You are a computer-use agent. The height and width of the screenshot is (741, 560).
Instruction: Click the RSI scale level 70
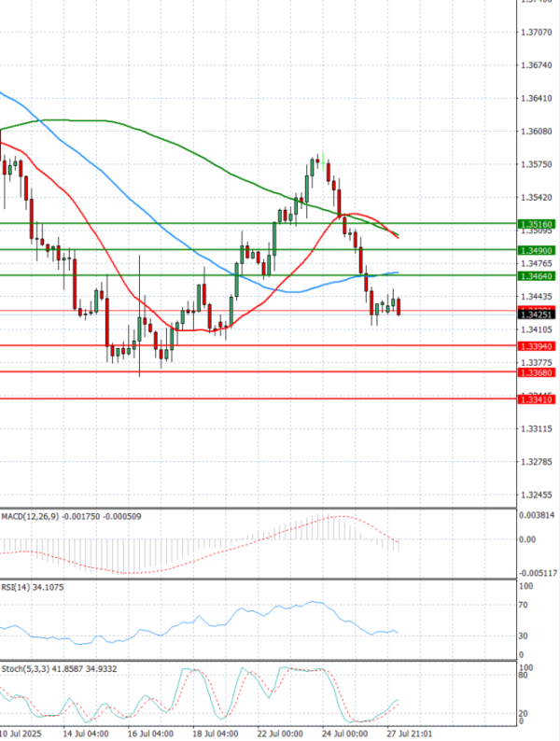pos(524,605)
